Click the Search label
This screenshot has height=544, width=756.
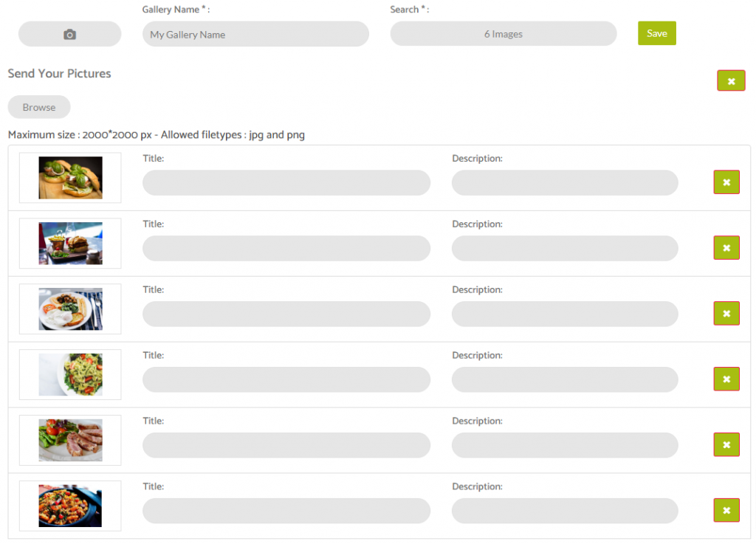click(409, 9)
